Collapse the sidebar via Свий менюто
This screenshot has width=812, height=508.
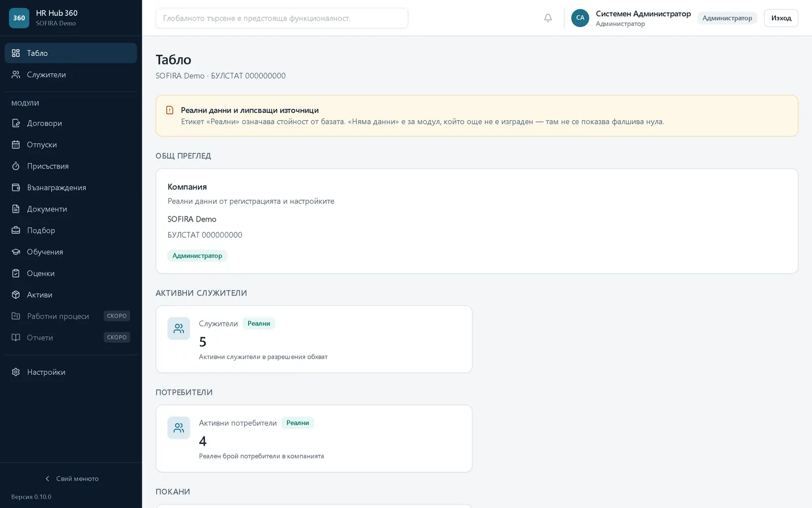tap(71, 479)
